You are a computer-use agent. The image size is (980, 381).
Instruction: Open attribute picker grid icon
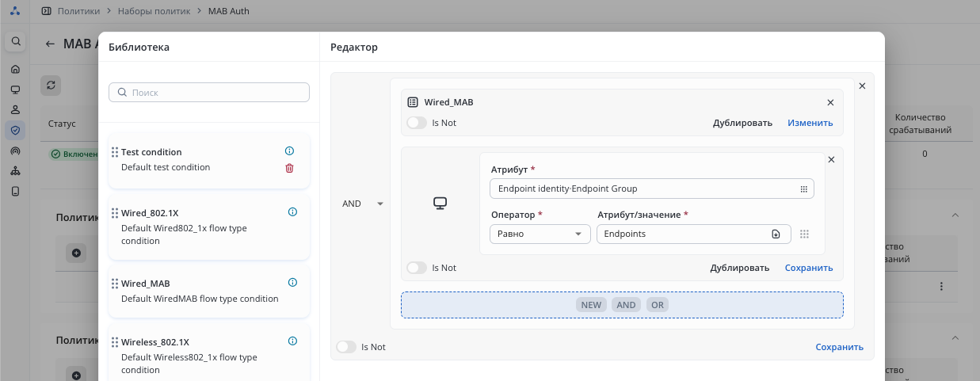click(803, 189)
